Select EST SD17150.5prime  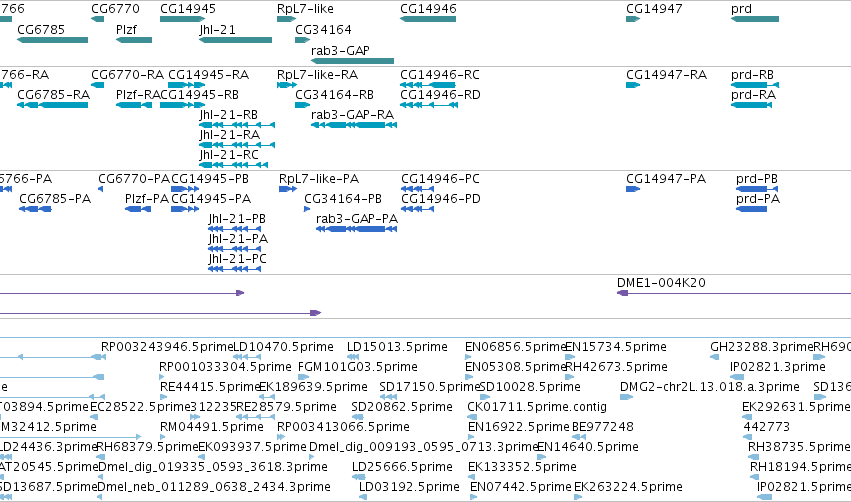429,387
